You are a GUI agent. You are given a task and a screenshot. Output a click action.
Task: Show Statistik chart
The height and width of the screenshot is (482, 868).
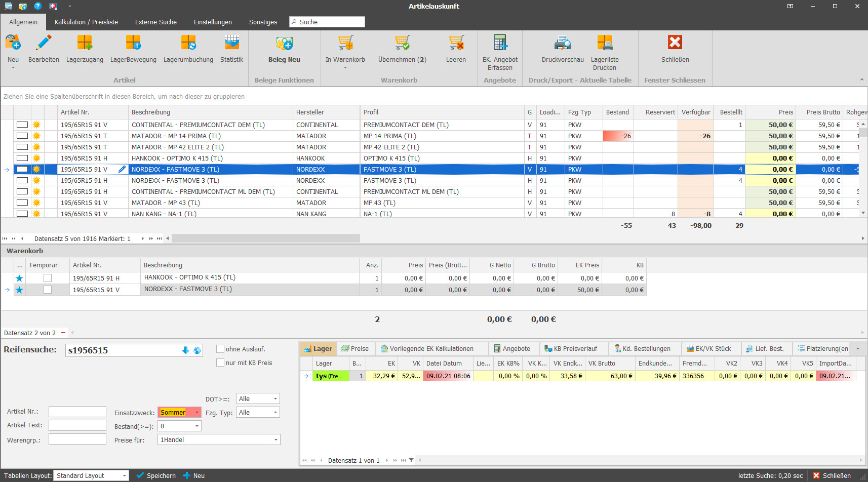click(x=232, y=43)
